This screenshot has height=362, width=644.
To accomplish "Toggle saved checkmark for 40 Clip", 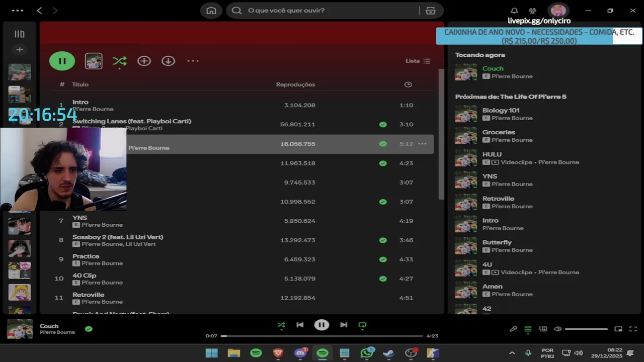I will tap(383, 279).
